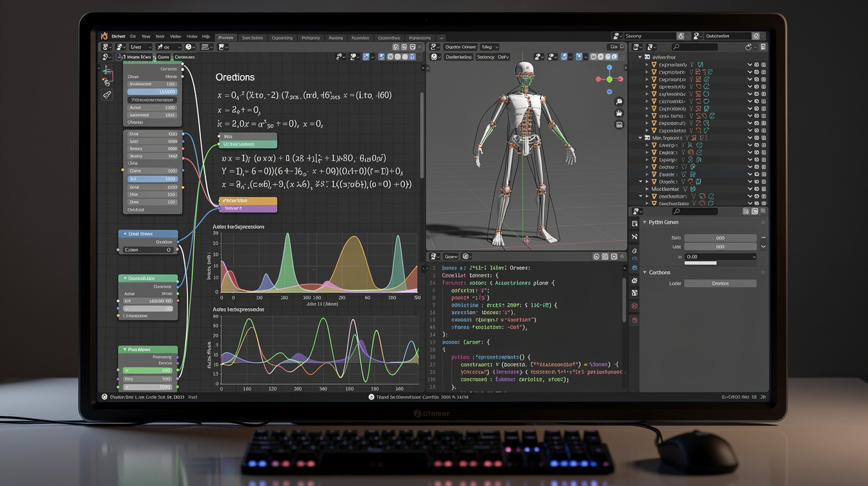Collapse the top armature tree entry in Outliner

(639, 56)
